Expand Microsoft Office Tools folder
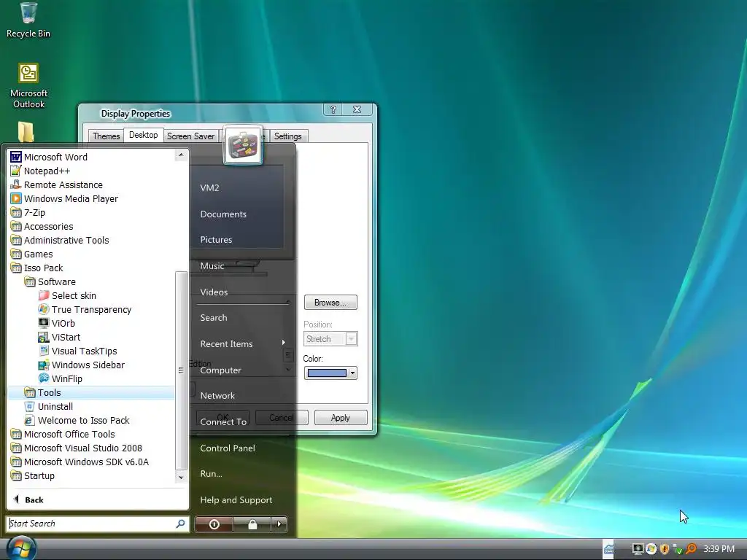747x560 pixels. point(63,435)
